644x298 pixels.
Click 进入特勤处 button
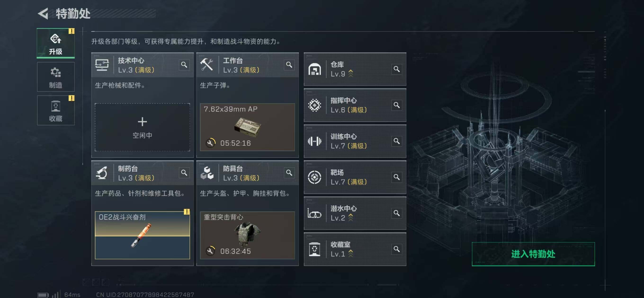pyautogui.click(x=533, y=254)
